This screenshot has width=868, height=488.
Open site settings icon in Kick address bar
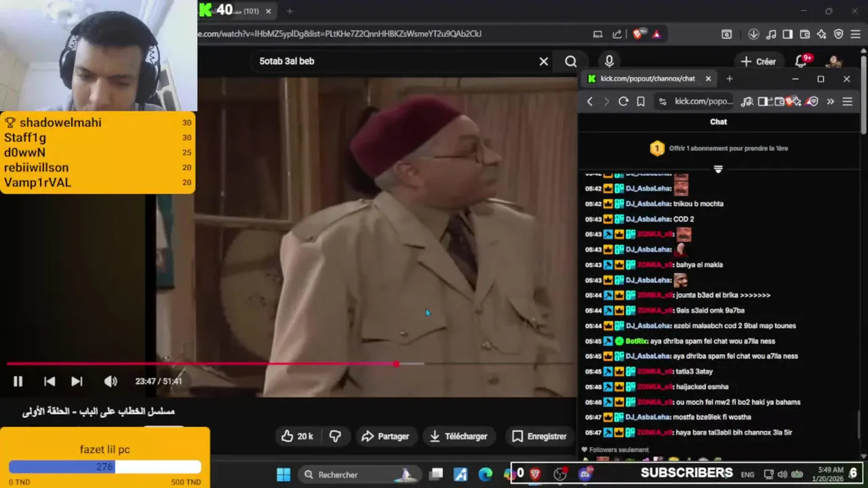pos(663,102)
